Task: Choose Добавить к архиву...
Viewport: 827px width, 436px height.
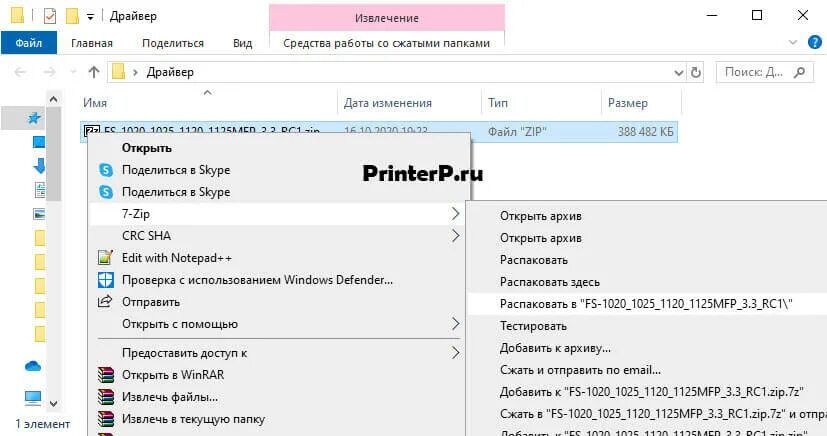Action: click(x=647, y=348)
